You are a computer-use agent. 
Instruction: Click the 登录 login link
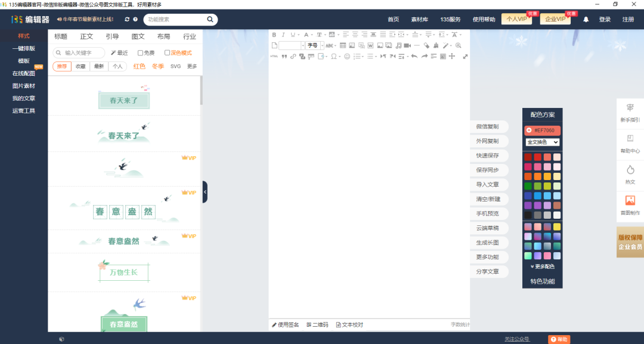[605, 19]
